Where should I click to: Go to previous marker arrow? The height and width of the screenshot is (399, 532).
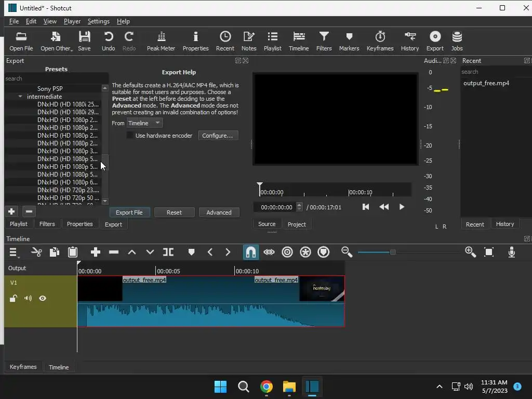click(210, 252)
